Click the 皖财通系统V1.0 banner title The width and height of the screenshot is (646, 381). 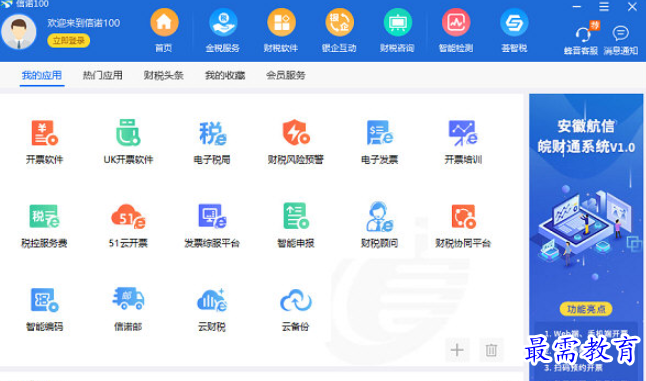click(586, 147)
